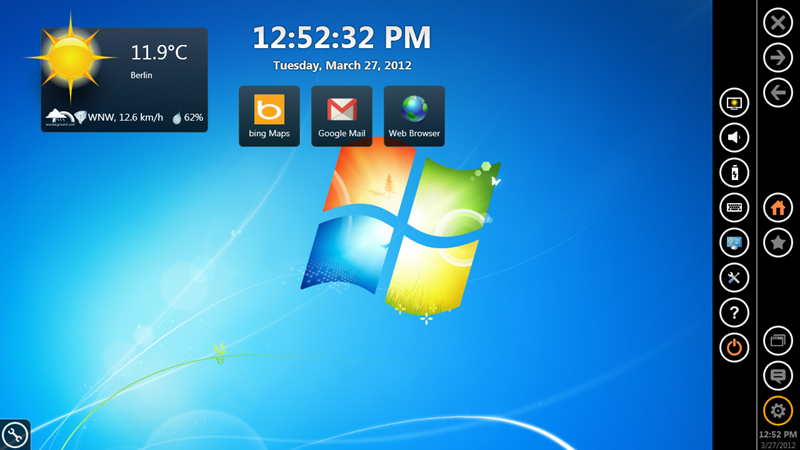Go to the orange home icon
800x450 pixels.
778,208
